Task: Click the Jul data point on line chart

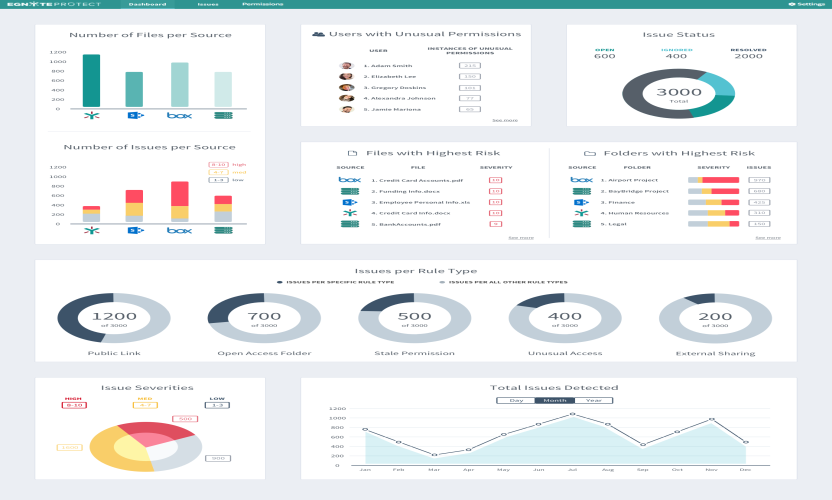Action: coord(572,414)
